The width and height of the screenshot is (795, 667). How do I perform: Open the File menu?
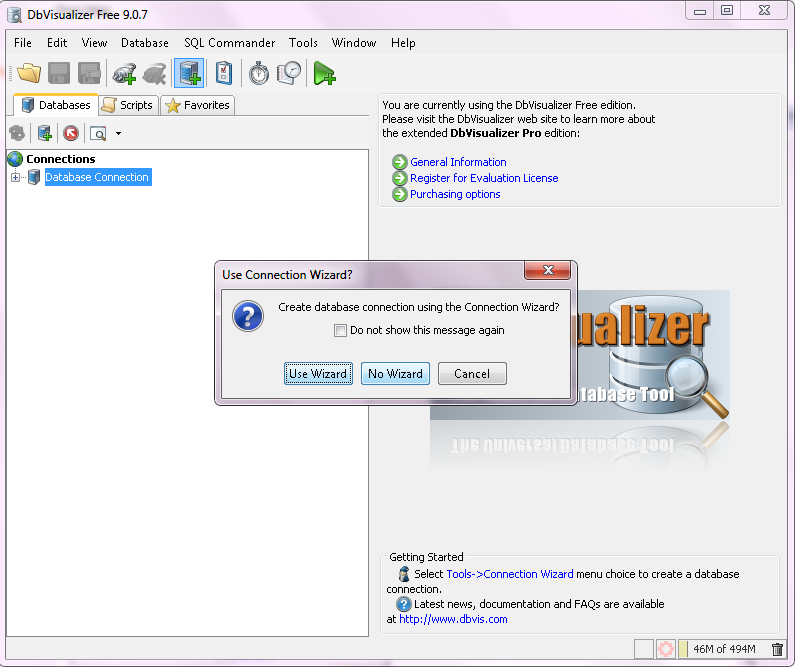(x=23, y=43)
